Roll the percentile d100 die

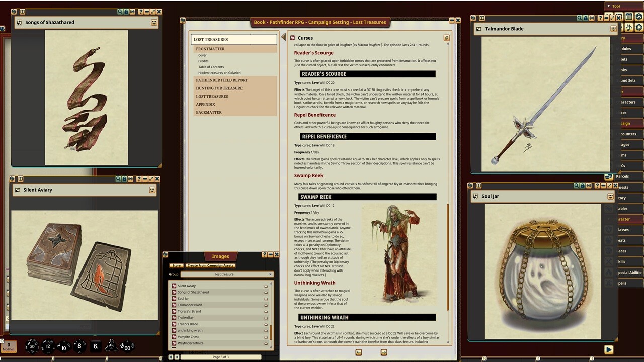coord(127,347)
